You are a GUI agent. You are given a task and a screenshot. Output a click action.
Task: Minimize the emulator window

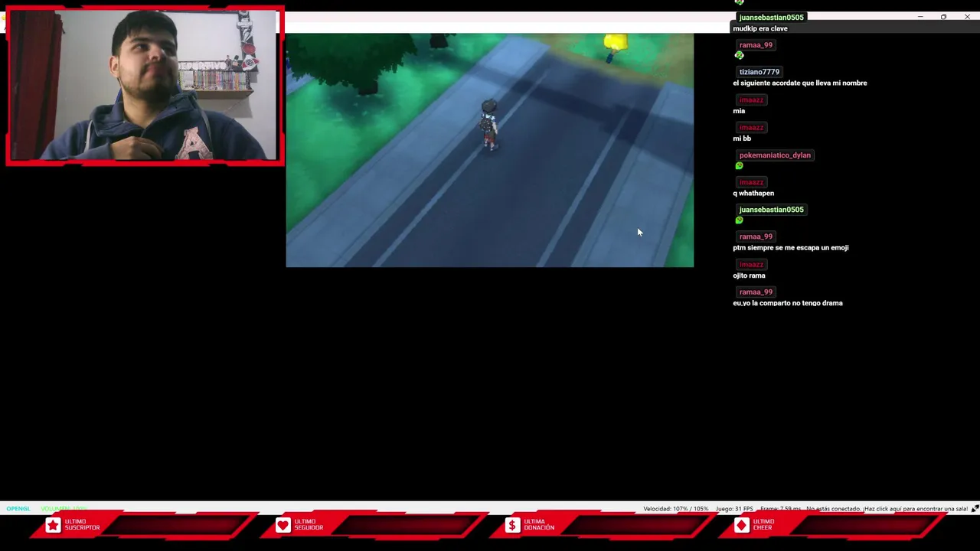920,17
